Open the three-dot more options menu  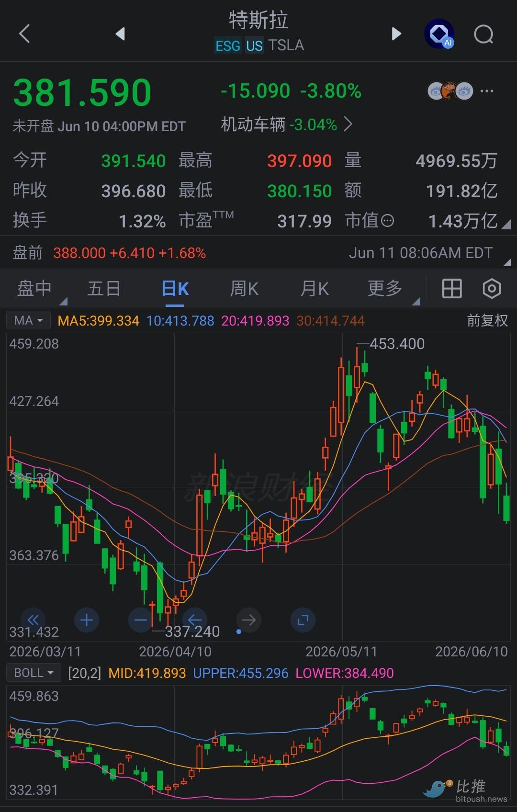point(487,91)
